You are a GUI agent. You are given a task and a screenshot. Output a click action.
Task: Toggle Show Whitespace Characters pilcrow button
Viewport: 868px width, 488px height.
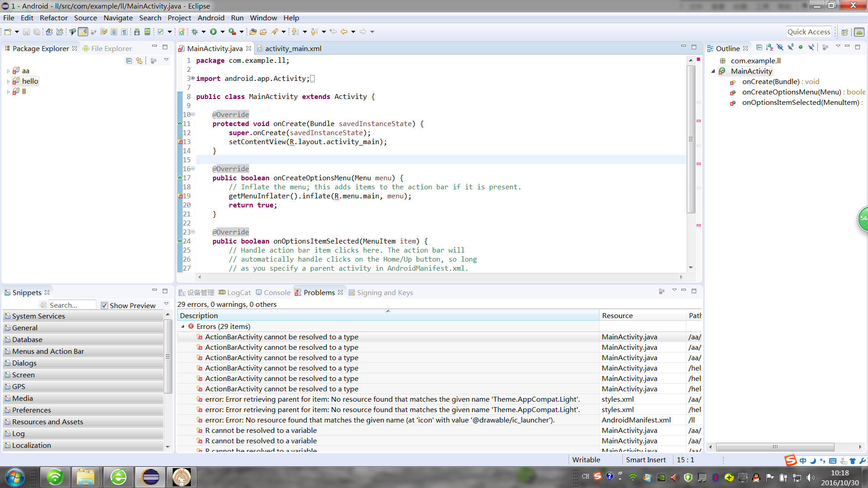click(x=124, y=32)
